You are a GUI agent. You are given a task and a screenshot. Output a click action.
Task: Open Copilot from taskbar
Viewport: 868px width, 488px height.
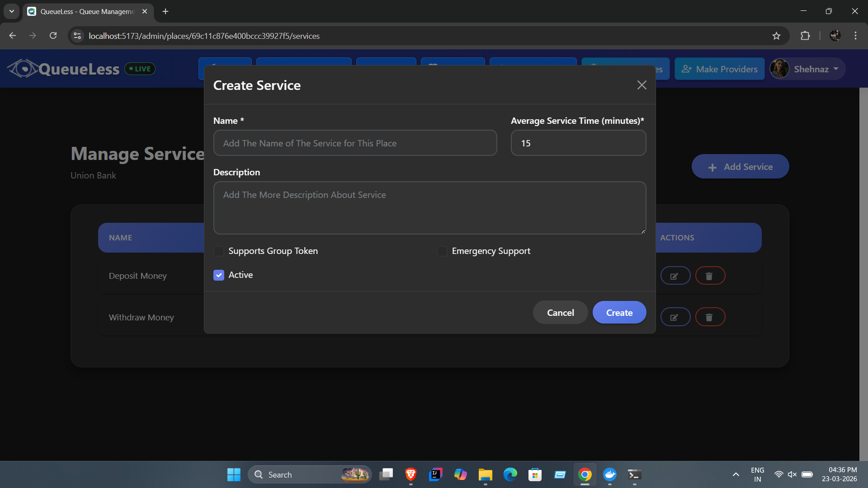coord(461,474)
